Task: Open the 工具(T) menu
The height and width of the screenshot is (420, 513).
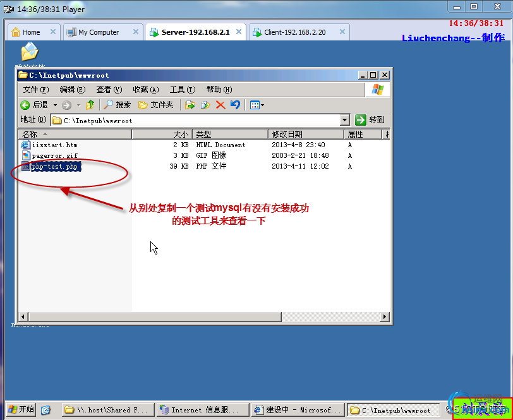Action: pyautogui.click(x=183, y=90)
